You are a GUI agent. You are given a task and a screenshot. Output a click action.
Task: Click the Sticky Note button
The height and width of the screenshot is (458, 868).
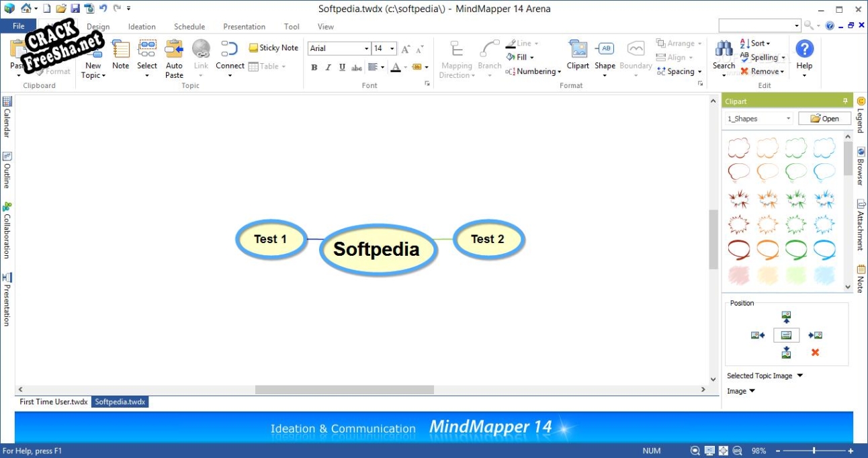[x=273, y=48]
